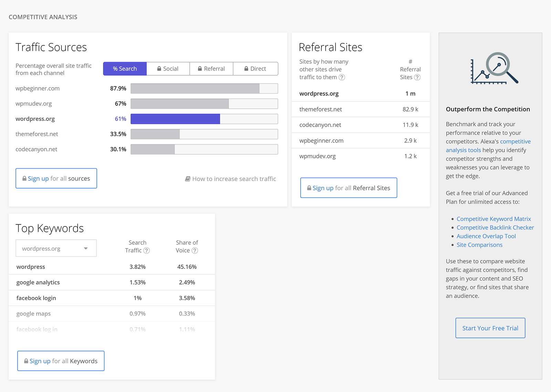This screenshot has width=551, height=392.
Task: Click the analytics magnifier chart illustration
Action: tap(494, 68)
